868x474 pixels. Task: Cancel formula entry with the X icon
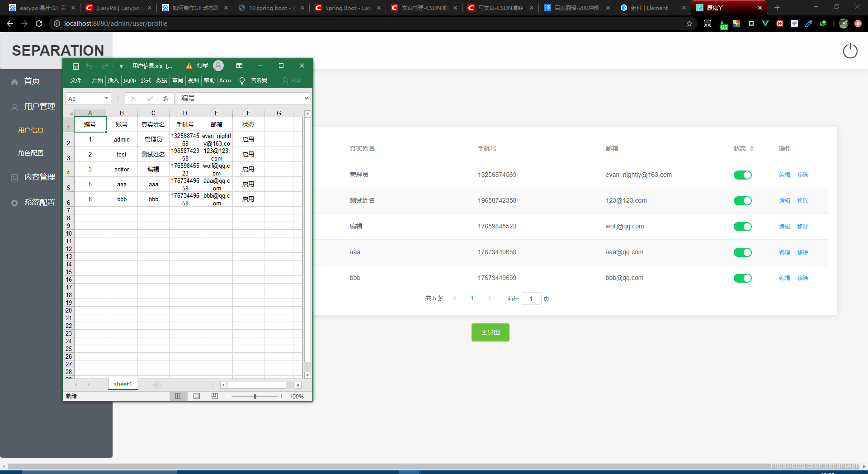(133, 98)
